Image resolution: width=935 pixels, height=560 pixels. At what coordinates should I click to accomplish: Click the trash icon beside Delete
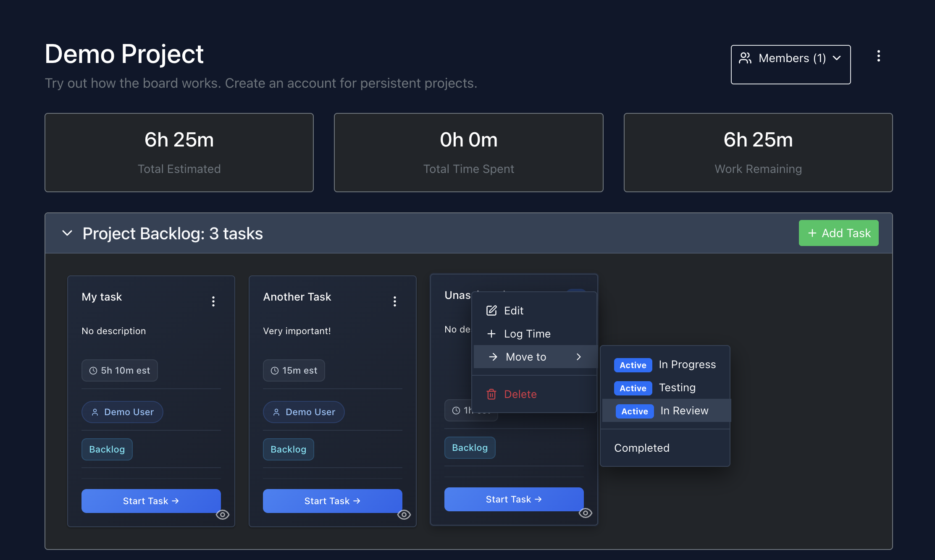point(491,394)
